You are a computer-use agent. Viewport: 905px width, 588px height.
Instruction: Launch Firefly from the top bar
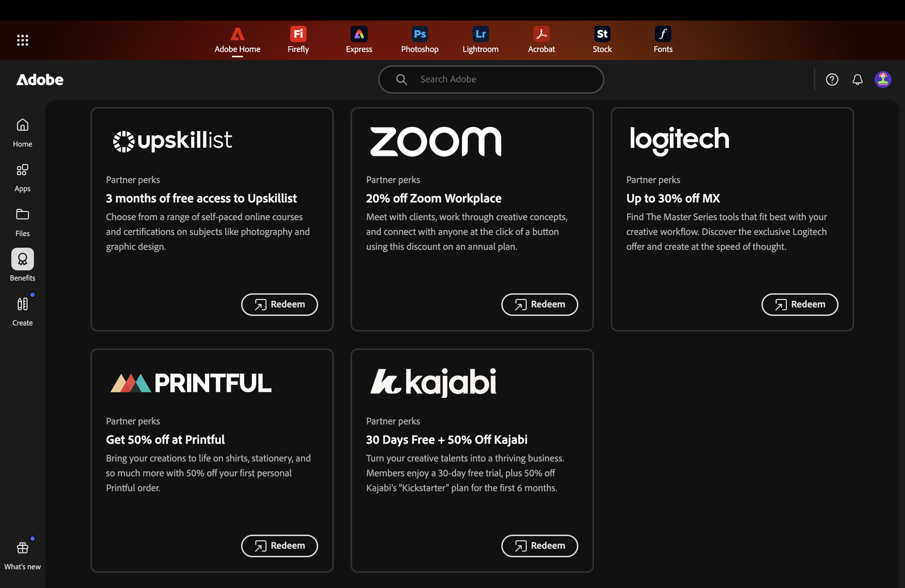(x=298, y=40)
